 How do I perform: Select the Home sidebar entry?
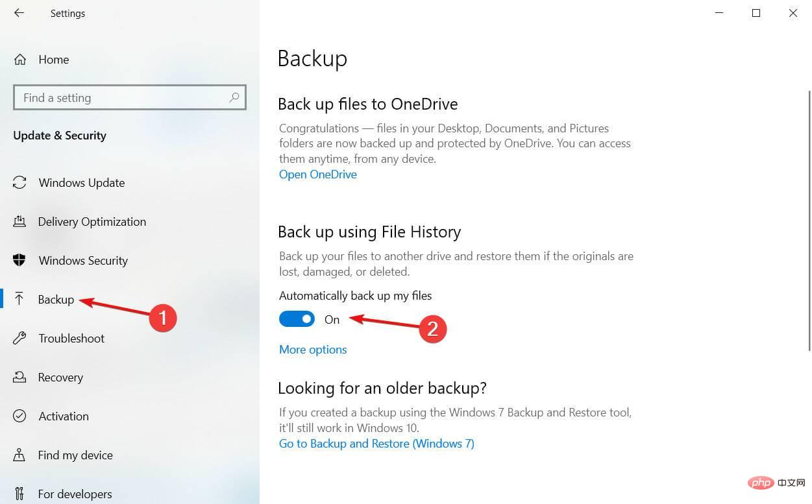point(53,59)
